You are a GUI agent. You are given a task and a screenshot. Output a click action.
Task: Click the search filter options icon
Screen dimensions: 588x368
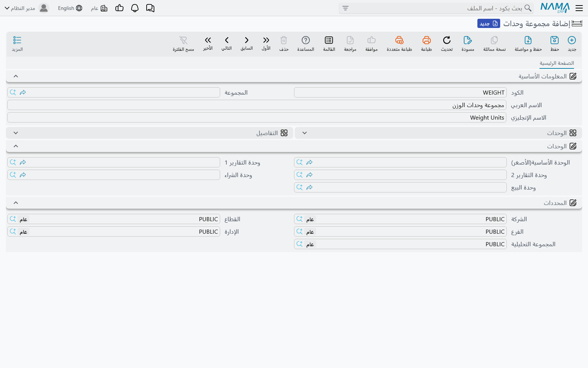[x=345, y=8]
